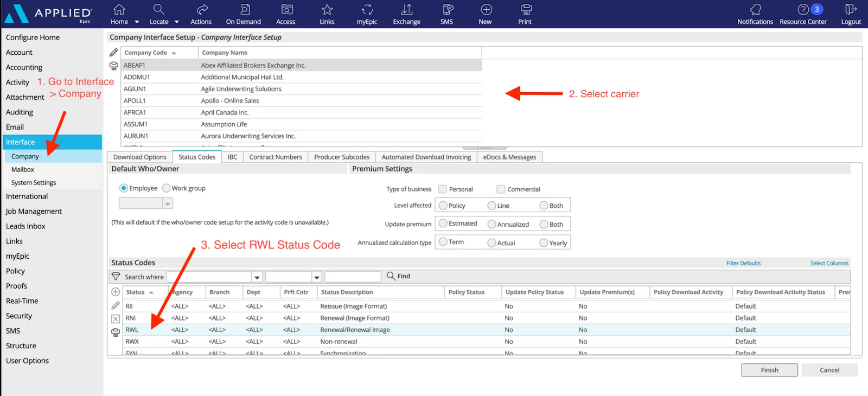Open System Settings under Interface
Image resolution: width=868 pixels, height=396 pixels.
pos(34,183)
